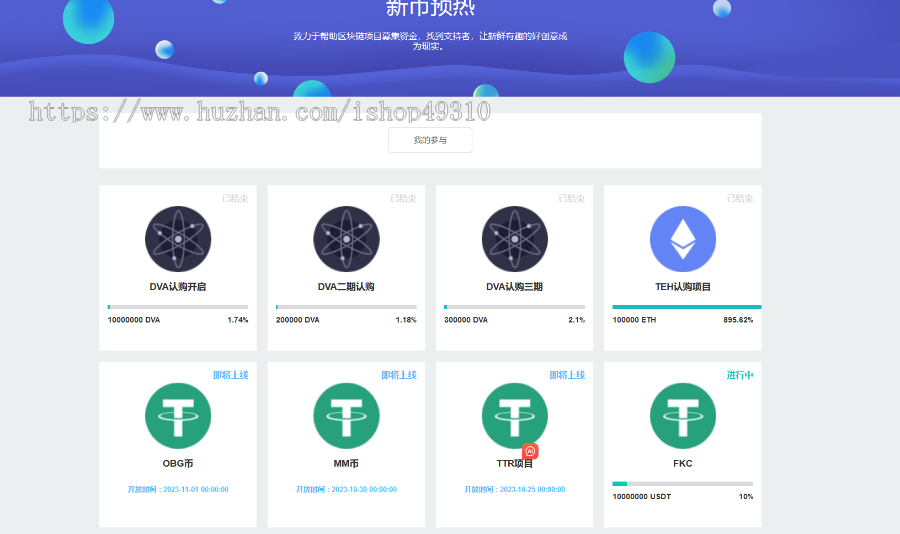The width and height of the screenshot is (900, 534).
Task: Click the TEH认购项目 full progress bar
Action: 686,307
